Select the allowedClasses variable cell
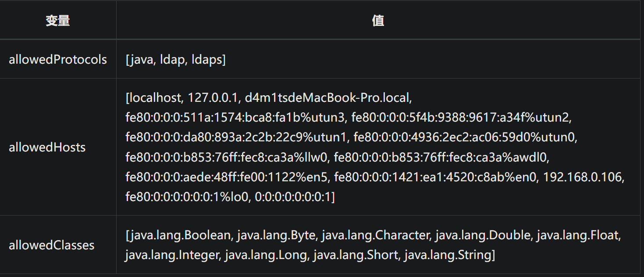Screen dimensions: 644x277 52,245
